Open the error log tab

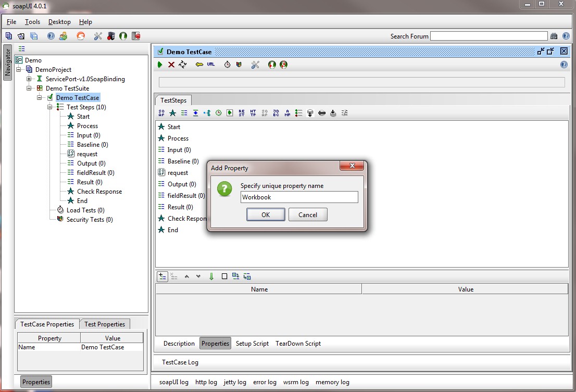(x=265, y=382)
